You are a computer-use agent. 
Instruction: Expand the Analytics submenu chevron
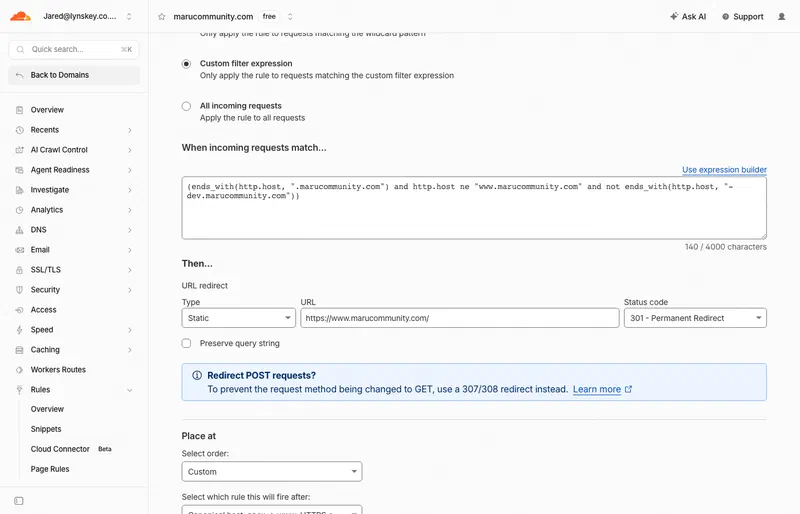click(130, 210)
